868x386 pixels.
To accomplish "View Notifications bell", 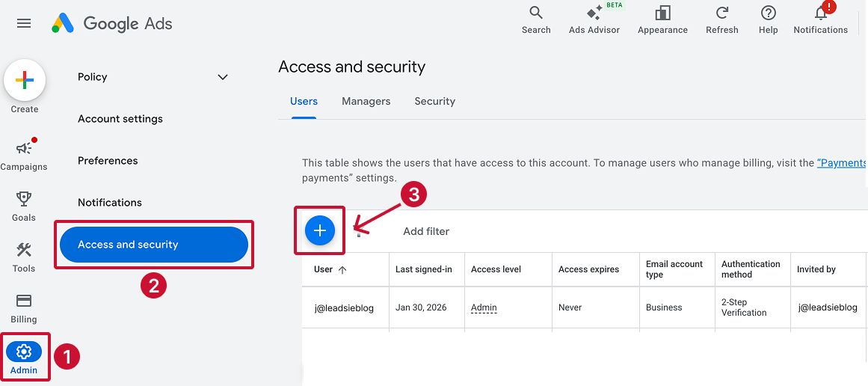I will (x=820, y=20).
